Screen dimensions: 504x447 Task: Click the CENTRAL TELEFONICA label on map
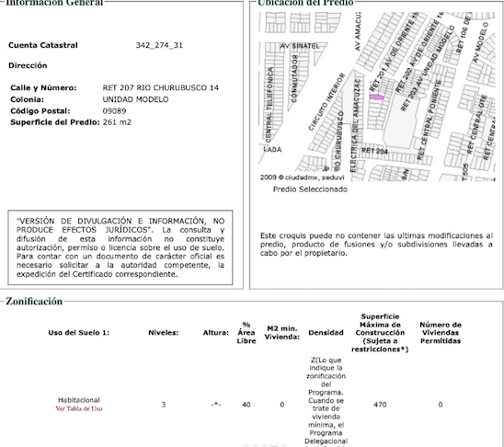[x=269, y=105]
